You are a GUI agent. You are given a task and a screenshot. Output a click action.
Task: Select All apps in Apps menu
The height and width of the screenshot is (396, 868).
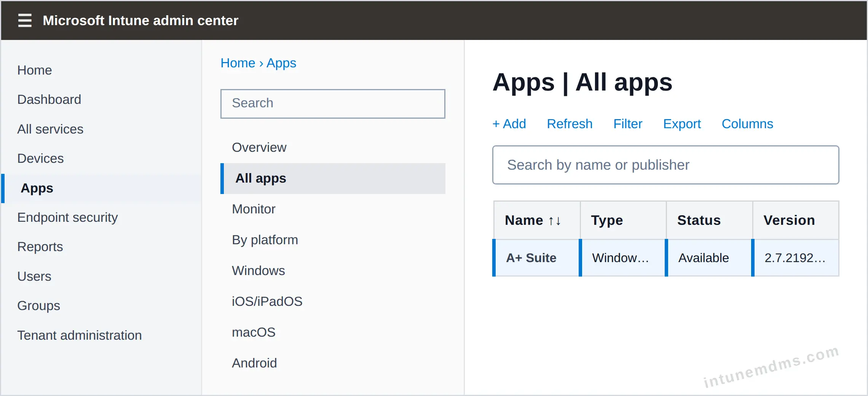point(333,178)
